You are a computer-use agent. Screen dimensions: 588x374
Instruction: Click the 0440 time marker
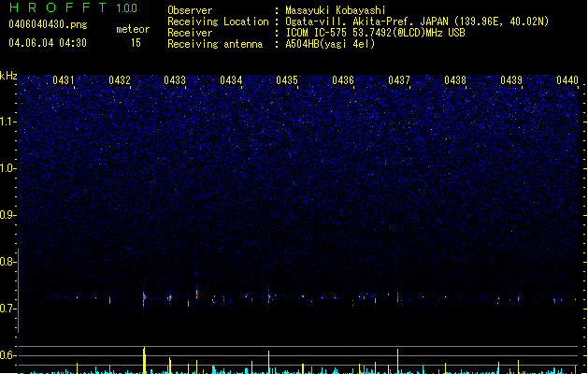(x=567, y=80)
